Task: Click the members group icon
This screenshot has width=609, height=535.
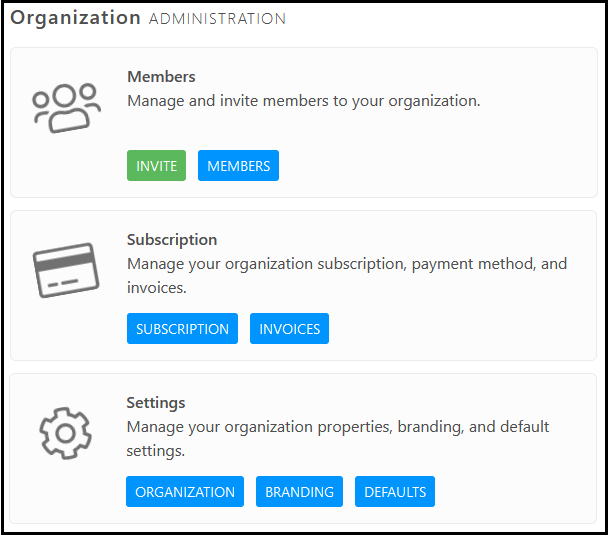Action: pos(66,108)
